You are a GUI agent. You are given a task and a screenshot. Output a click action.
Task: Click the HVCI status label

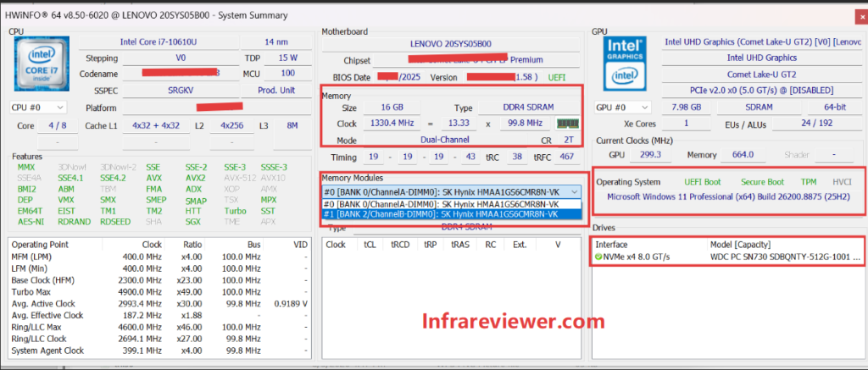click(x=842, y=181)
